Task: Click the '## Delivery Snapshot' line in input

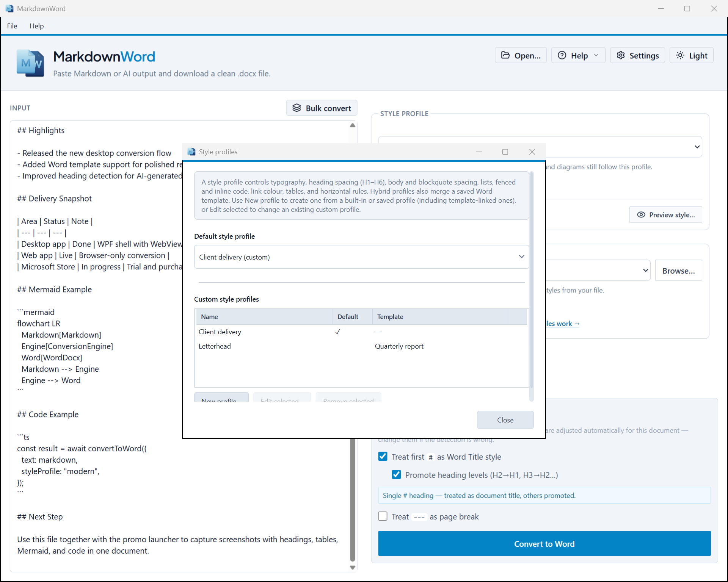Action: pos(54,199)
